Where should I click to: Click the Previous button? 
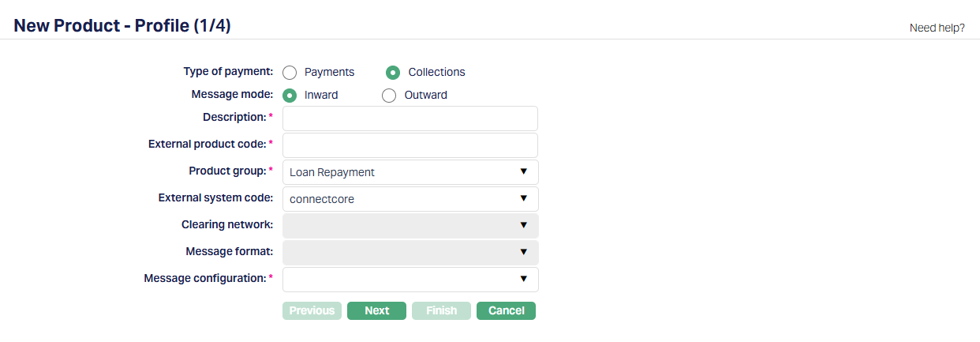coord(312,310)
